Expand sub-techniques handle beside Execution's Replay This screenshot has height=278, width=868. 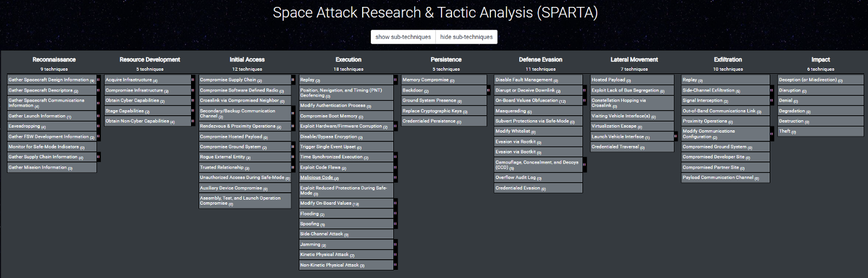tap(395, 80)
